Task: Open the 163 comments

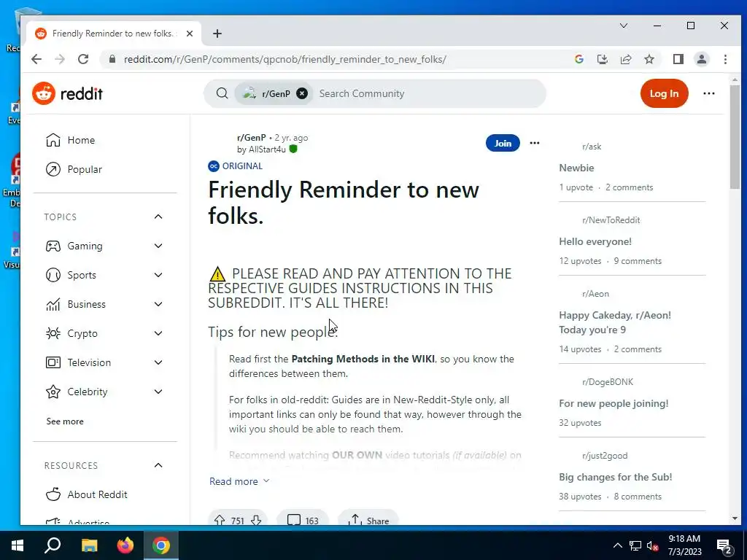Action: point(303,520)
